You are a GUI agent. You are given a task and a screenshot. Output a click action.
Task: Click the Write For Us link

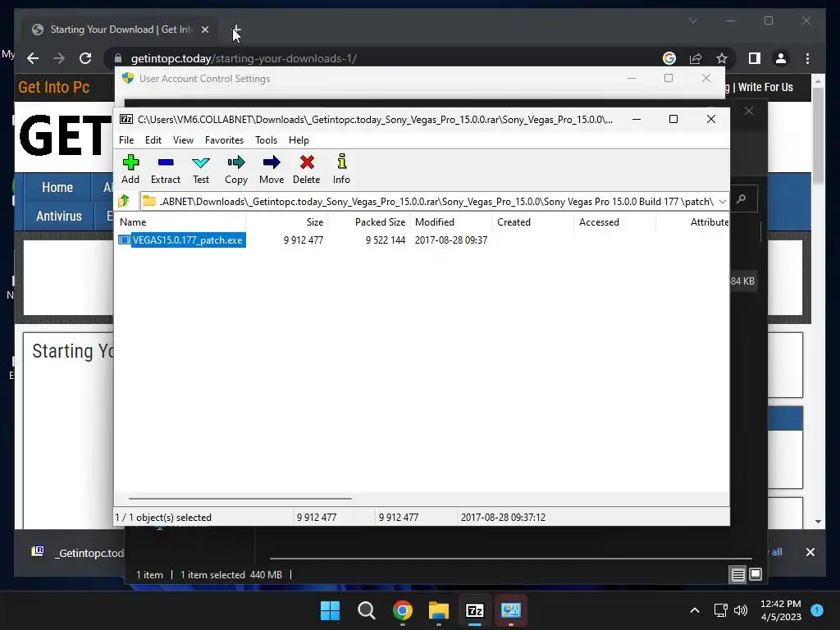pyautogui.click(x=765, y=87)
